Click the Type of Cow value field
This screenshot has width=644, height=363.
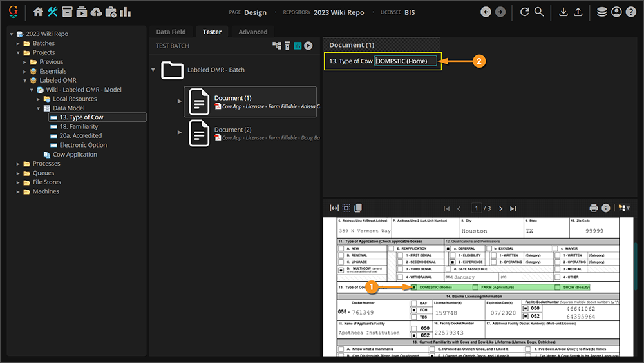click(406, 61)
